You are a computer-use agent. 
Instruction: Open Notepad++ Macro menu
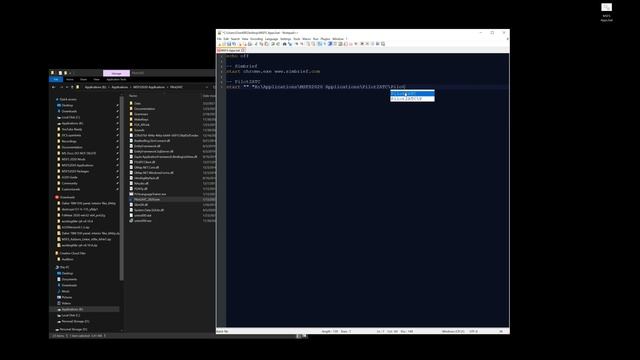[x=307, y=39]
